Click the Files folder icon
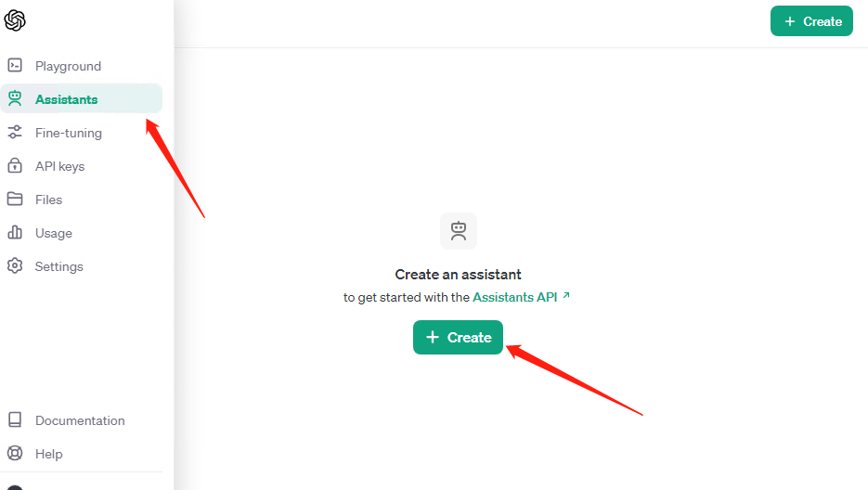The image size is (868, 490). pos(15,199)
